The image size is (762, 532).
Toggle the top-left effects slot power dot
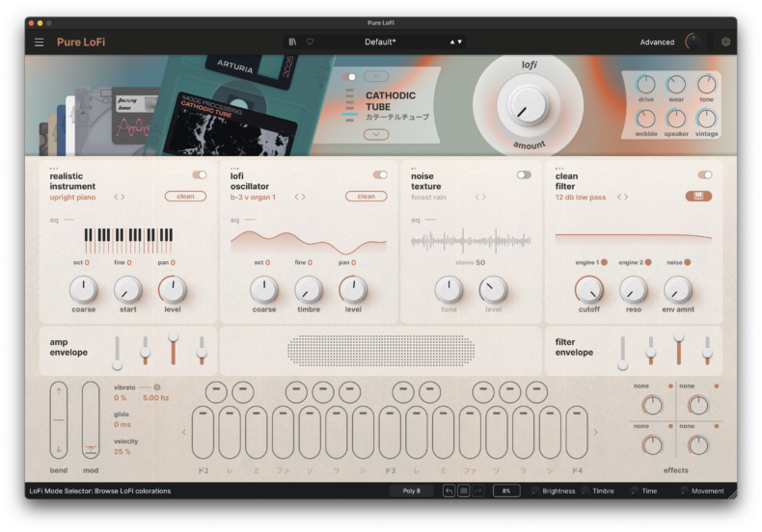coord(670,386)
